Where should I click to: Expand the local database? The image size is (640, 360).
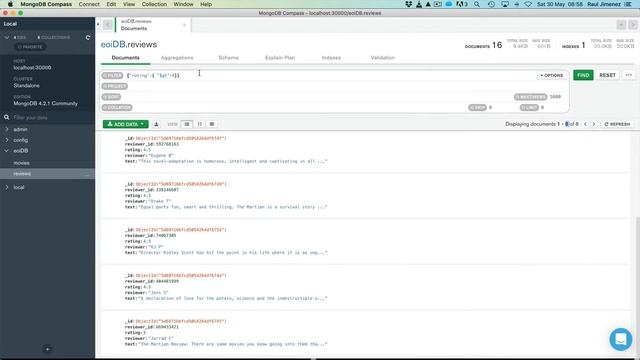click(x=7, y=187)
